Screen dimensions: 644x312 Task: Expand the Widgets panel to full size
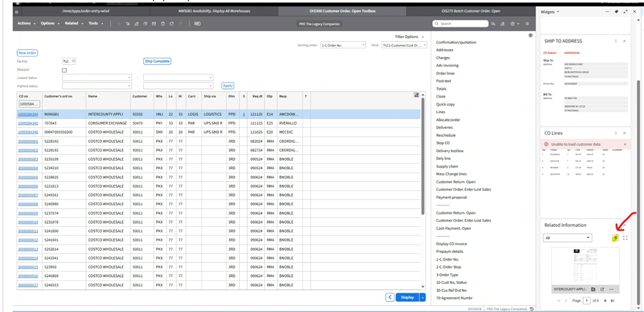point(625,12)
